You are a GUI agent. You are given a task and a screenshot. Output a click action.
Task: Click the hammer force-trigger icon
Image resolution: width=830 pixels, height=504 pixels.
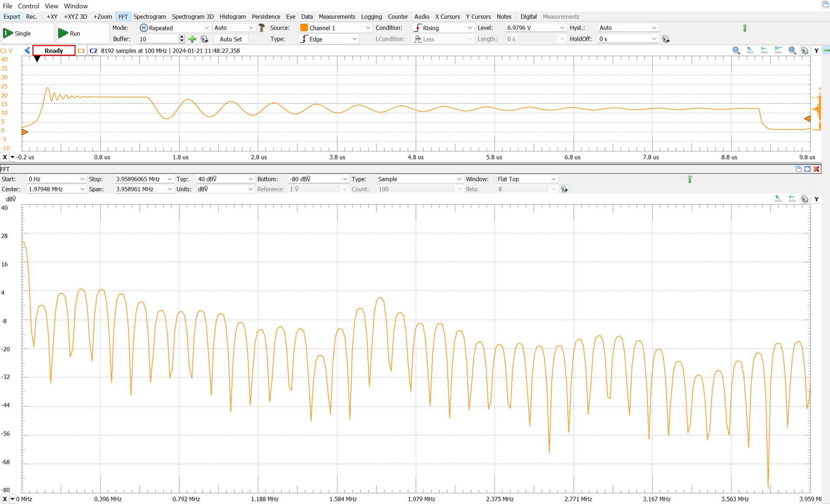tap(262, 28)
